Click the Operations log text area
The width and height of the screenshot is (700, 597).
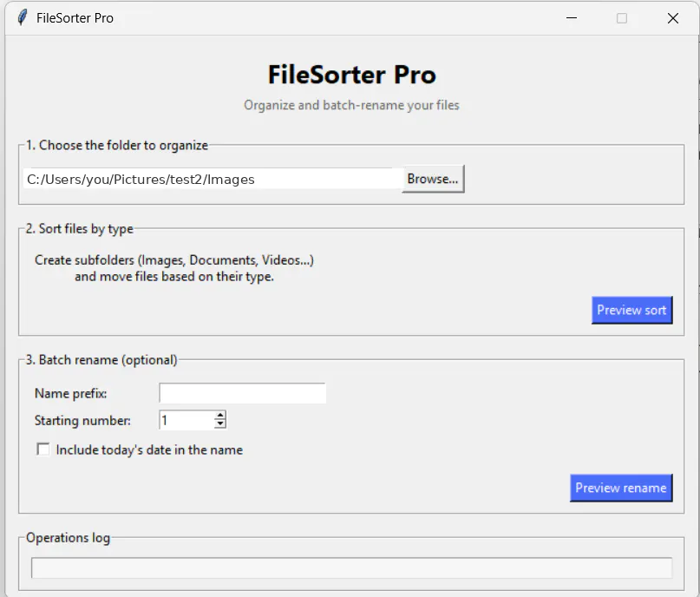[x=352, y=567]
